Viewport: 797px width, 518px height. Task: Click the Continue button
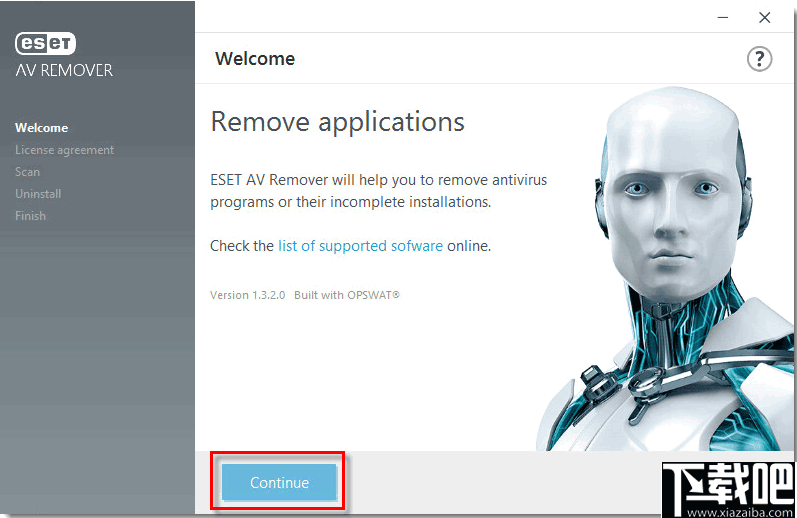pos(279,482)
